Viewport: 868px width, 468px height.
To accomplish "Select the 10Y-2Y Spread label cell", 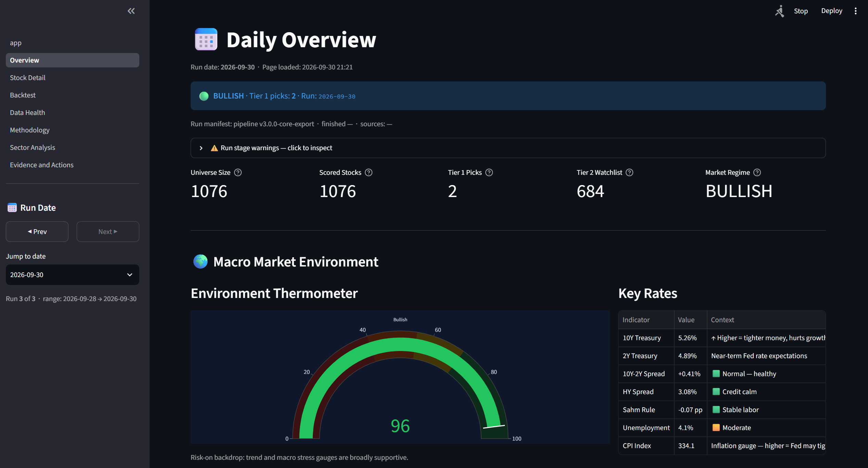I will tap(646, 374).
